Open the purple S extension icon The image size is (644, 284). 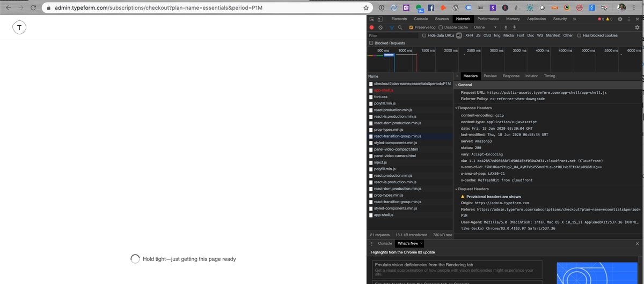pos(493,8)
